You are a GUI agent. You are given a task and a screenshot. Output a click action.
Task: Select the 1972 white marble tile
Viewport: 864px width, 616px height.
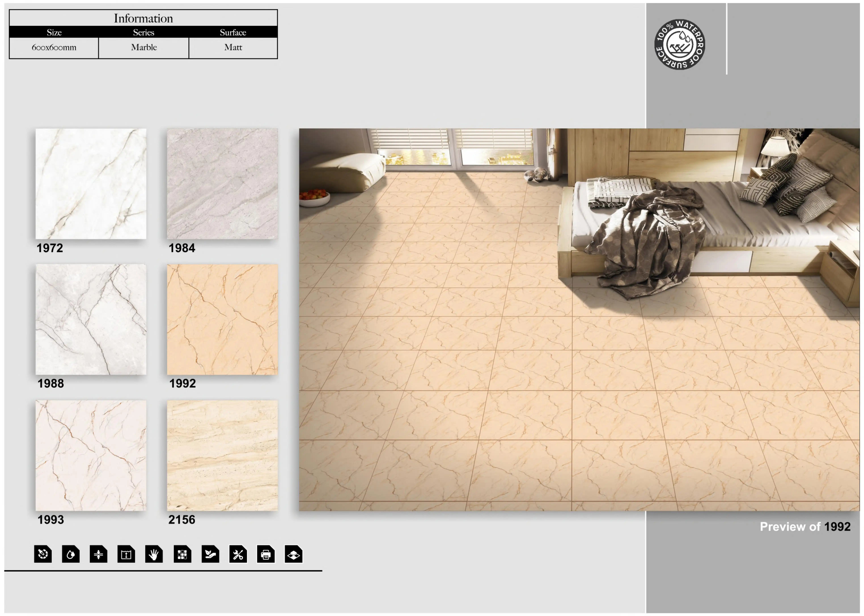[x=91, y=184]
